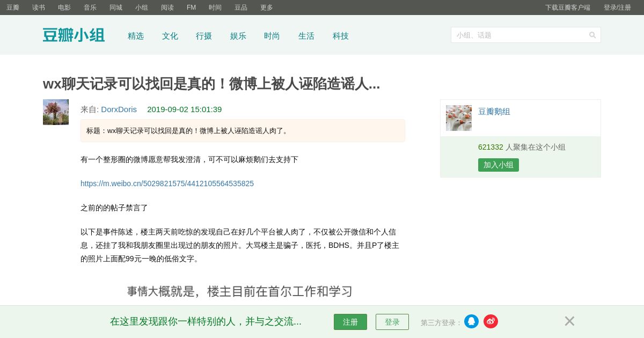Go to 电影 in the top bar
644x338 pixels.
click(64, 8)
